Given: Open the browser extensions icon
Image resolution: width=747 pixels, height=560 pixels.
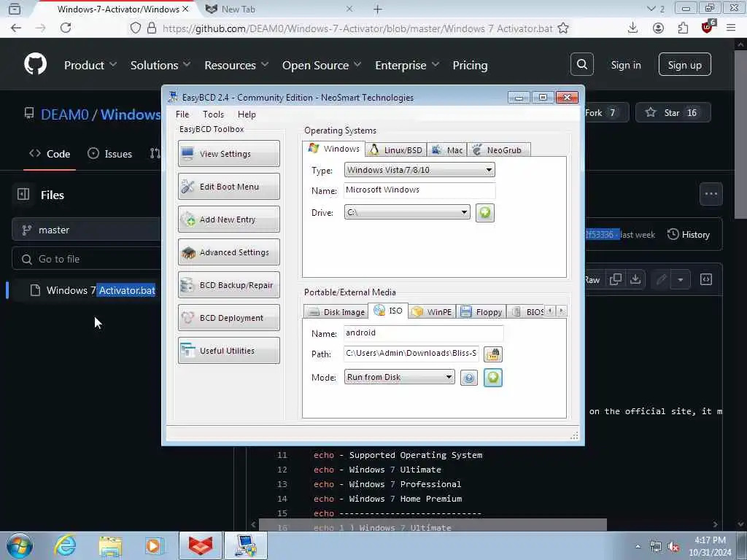Looking at the screenshot, I should (x=683, y=28).
